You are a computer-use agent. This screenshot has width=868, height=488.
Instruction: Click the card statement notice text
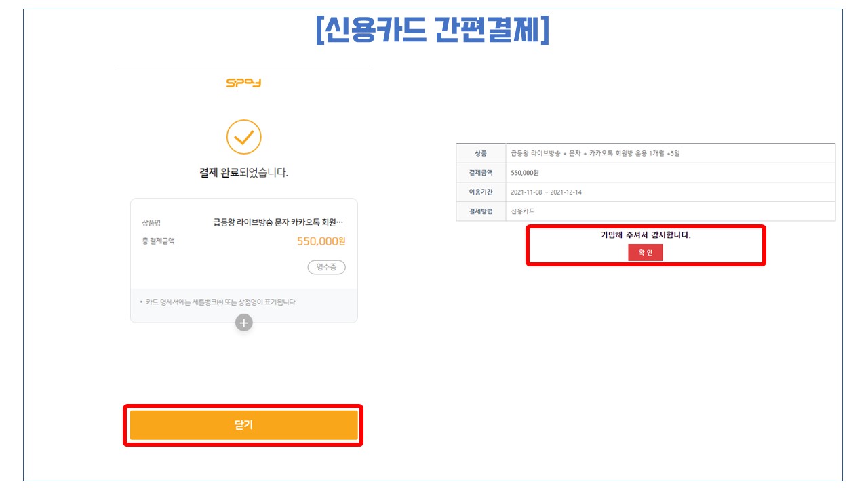221,302
